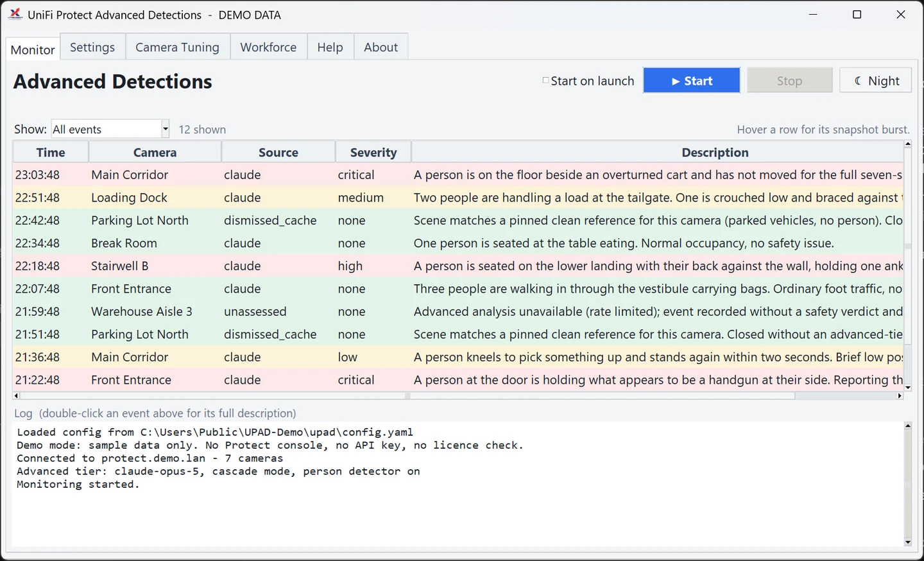Select the Warehouse Aisle 3 event
This screenshot has width=924, height=561.
pyautogui.click(x=458, y=311)
